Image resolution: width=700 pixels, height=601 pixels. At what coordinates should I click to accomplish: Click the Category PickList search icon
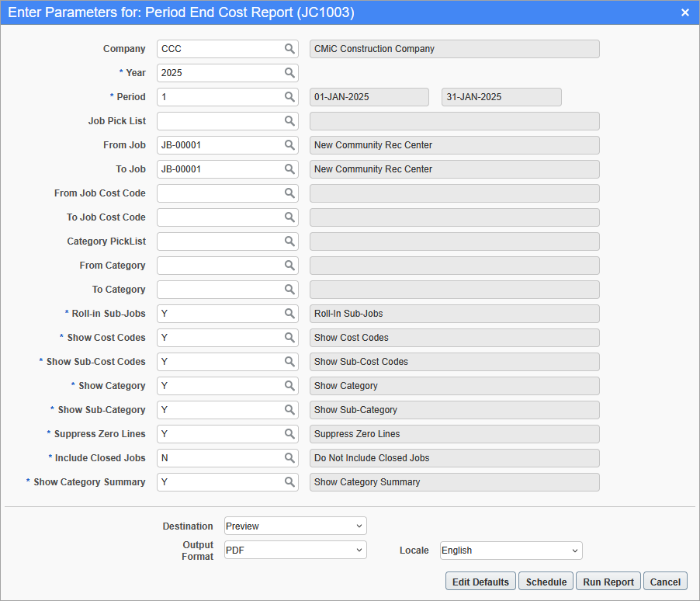(x=289, y=241)
